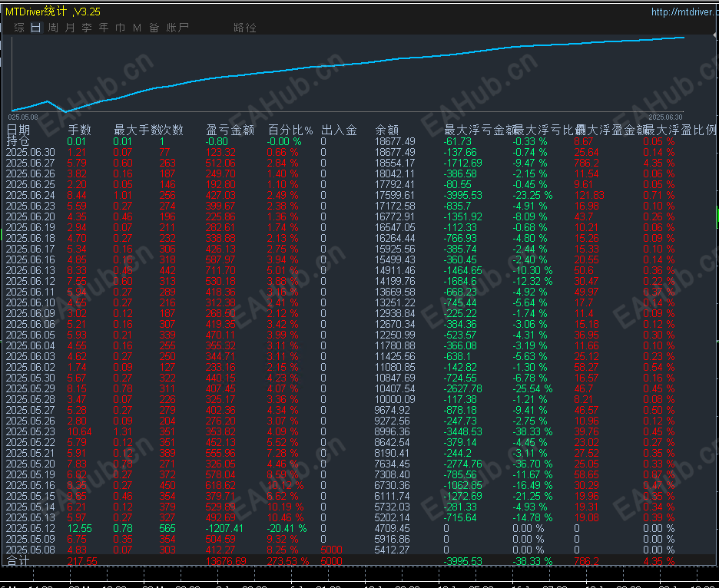Open the 月 monthly statistics tab
This screenshot has height=588, width=719.
pyautogui.click(x=70, y=28)
